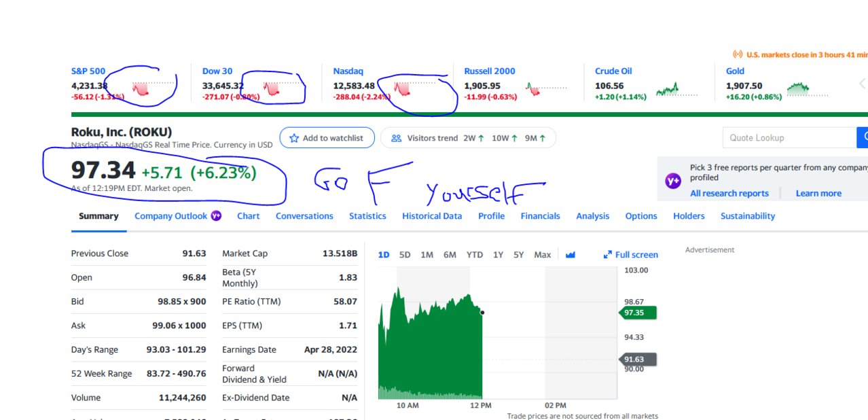The image size is (868, 420).
Task: Go to the Chart tab
Action: [x=249, y=216]
